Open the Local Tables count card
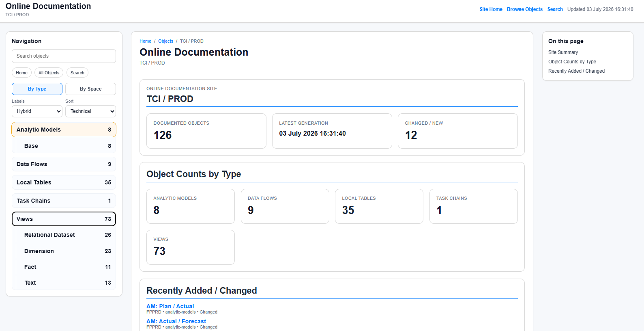This screenshot has width=644, height=331. click(379, 206)
